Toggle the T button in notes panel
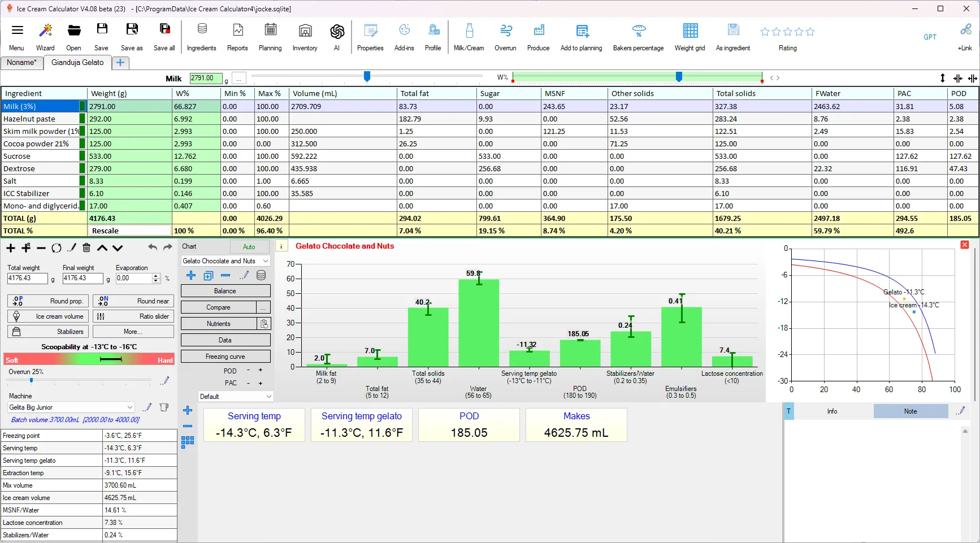Screen dimensions: 980x543 pos(789,411)
